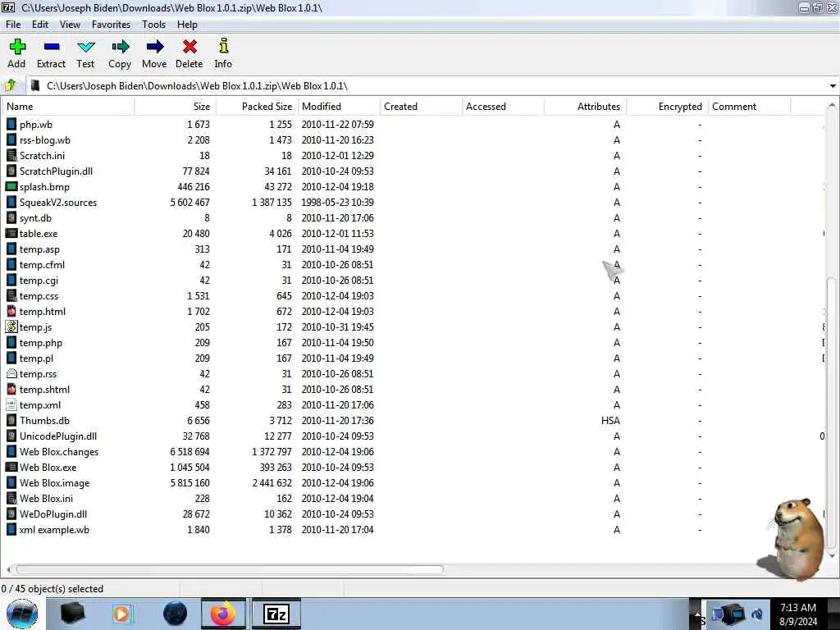
Task: Select the splash.bmp file icon
Action: point(11,186)
